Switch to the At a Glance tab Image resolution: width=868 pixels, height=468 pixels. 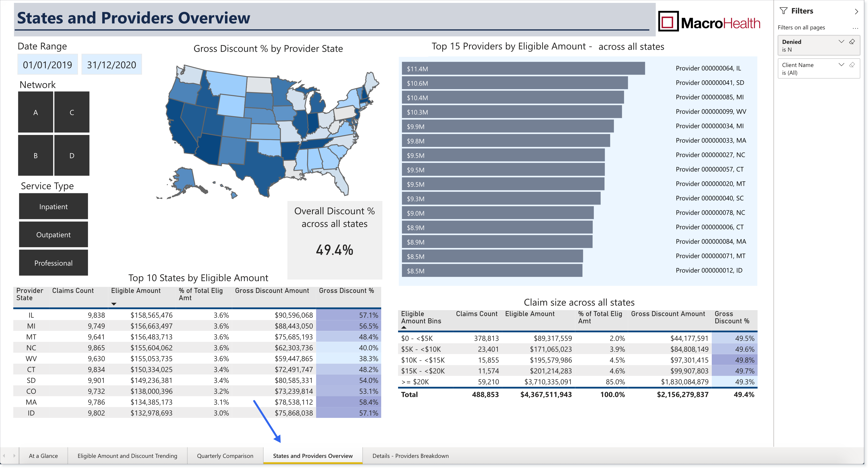coord(43,455)
